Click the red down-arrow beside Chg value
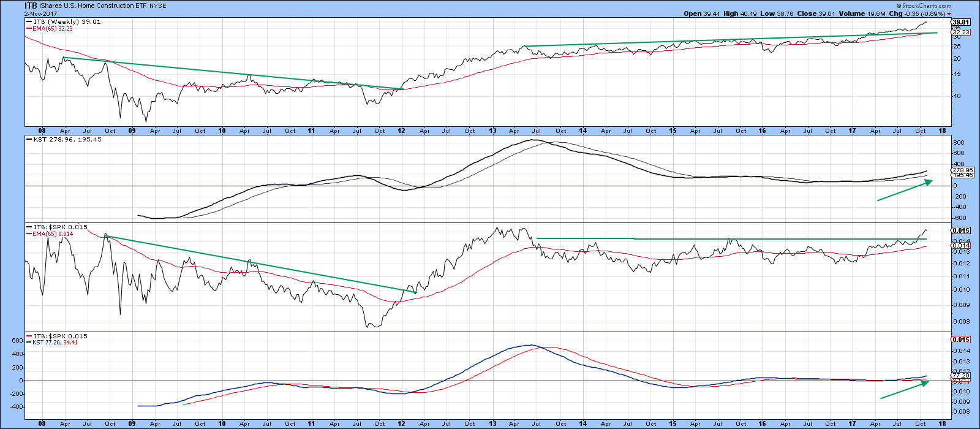Image resolution: width=980 pixels, height=429 pixels. [x=949, y=14]
